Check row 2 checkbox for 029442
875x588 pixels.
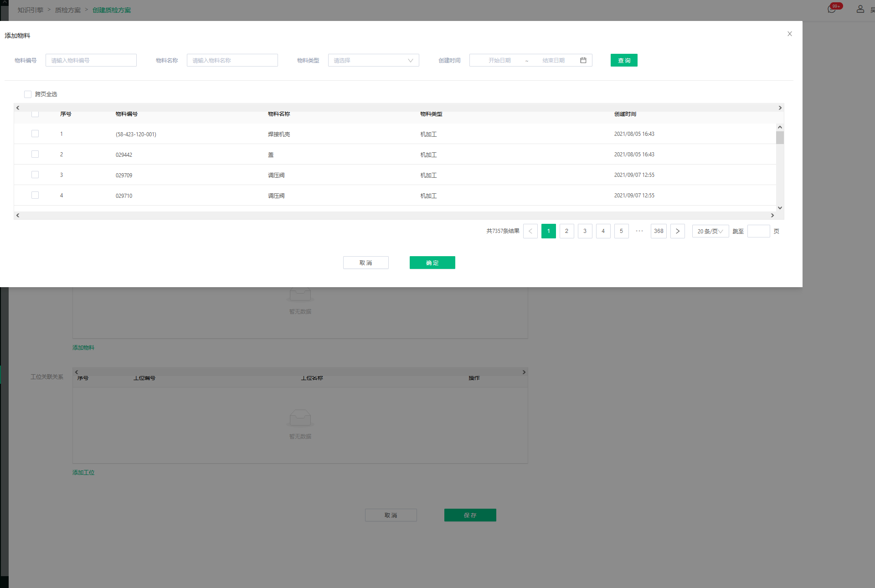click(x=35, y=154)
